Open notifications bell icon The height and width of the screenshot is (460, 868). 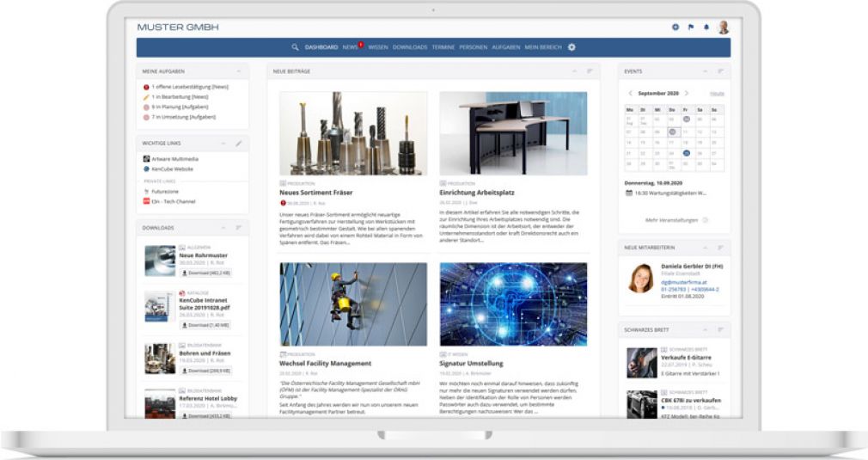[x=706, y=28]
